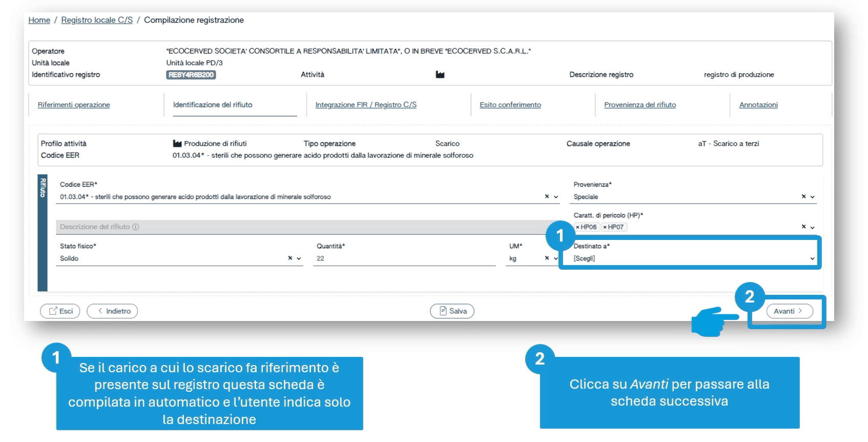Open the Destinato a dropdown

pos(692,258)
